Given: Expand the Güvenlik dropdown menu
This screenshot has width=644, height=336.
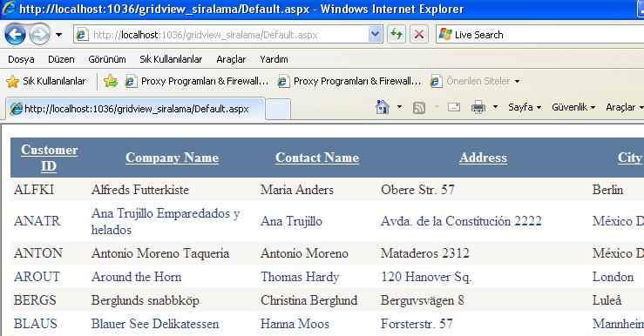Looking at the screenshot, I should 573,107.
